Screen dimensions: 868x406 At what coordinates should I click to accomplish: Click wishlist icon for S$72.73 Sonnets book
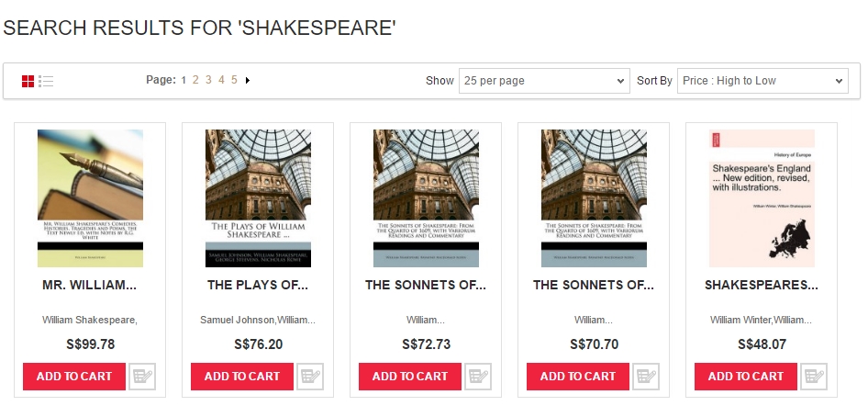pos(478,377)
